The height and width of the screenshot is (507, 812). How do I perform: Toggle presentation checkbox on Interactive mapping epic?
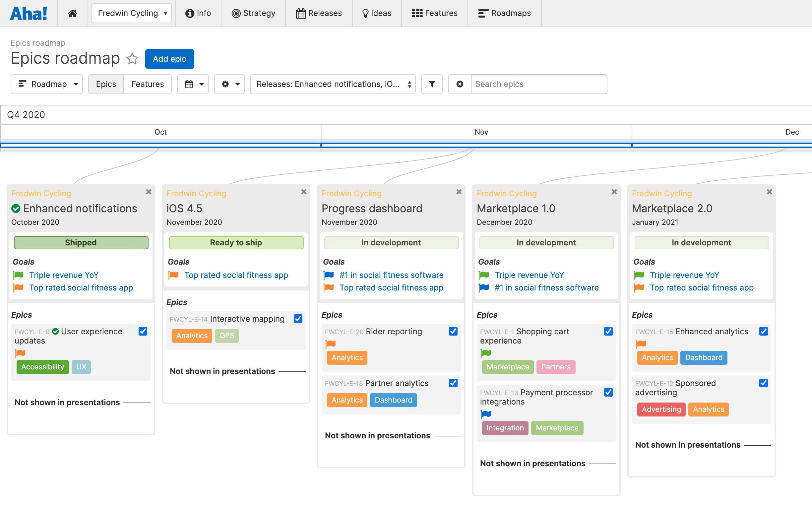(x=298, y=319)
